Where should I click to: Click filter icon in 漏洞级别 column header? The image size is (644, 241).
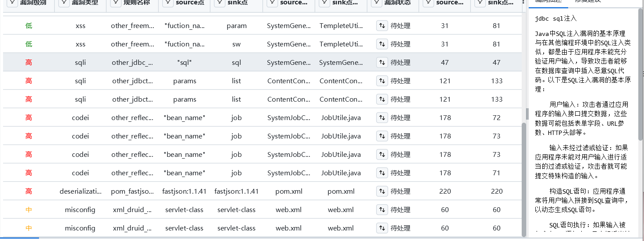pyautogui.click(x=12, y=3)
